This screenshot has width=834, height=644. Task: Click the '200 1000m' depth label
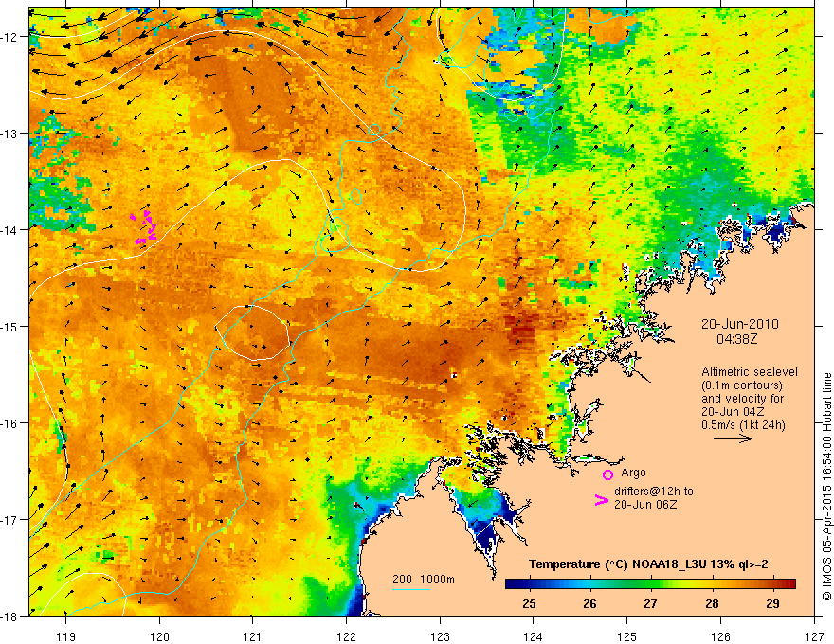pos(424,580)
